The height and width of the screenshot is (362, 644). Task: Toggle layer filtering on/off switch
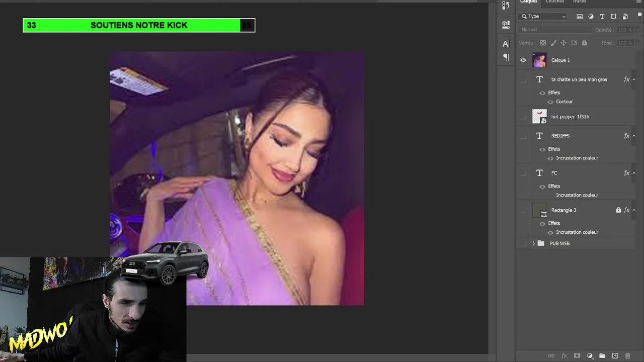[639, 17]
